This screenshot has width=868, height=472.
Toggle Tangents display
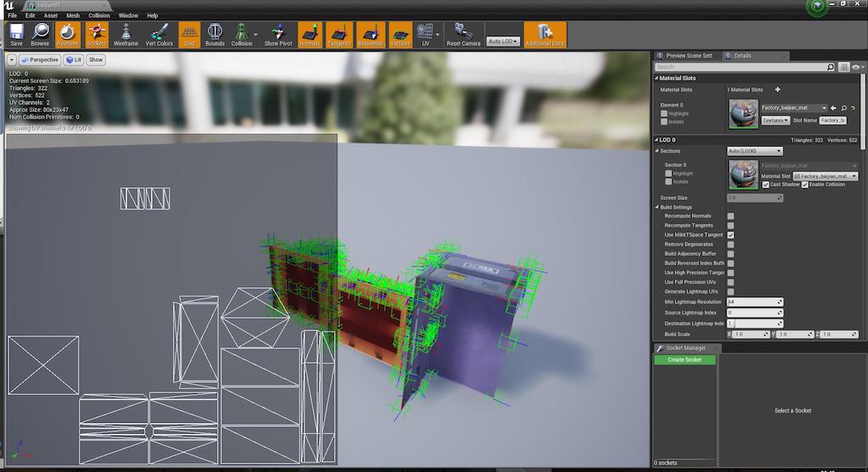339,35
